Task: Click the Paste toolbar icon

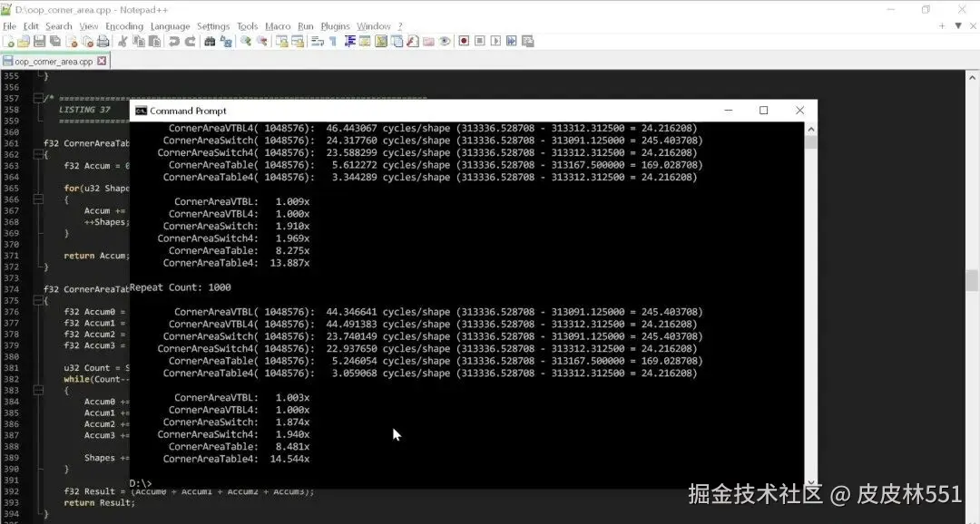Action: point(154,41)
